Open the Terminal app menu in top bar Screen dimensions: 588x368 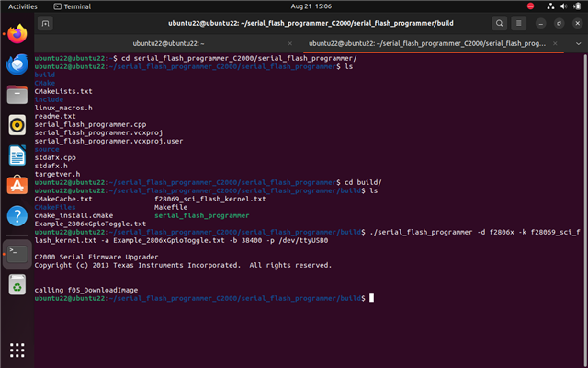[x=73, y=6]
